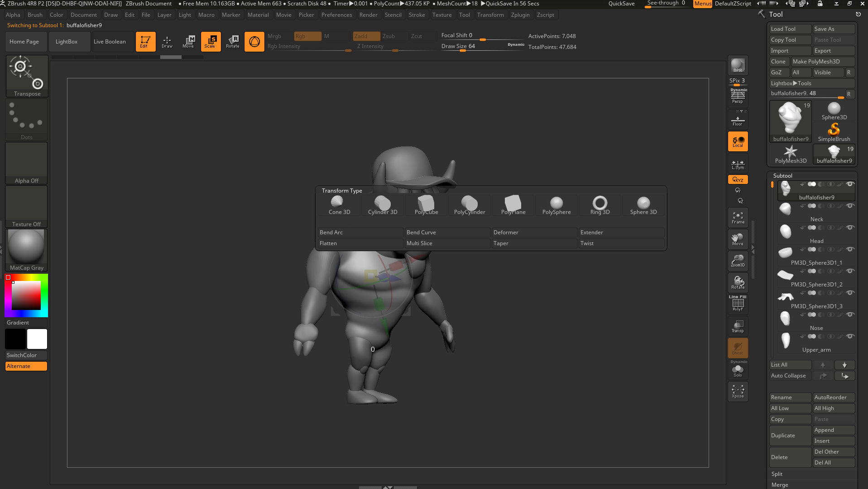Viewport: 868px width, 489px height.
Task: Open Lightbox Tools browser
Action: coord(811,83)
